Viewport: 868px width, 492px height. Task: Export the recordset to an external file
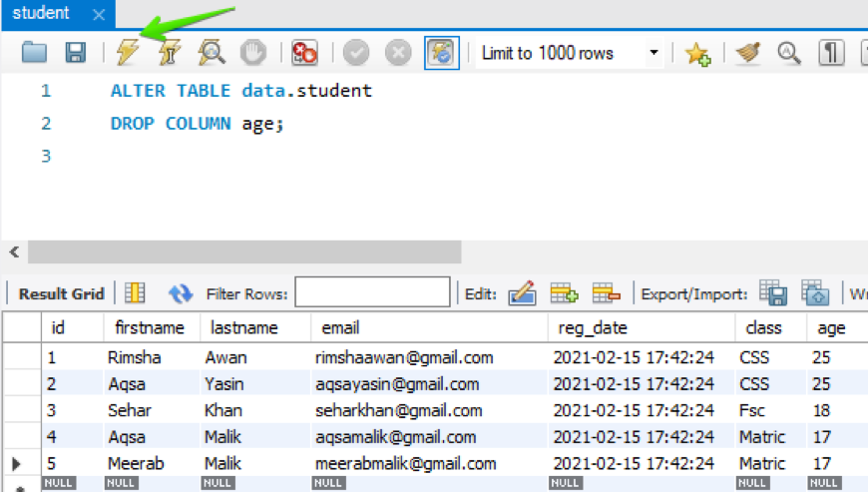coord(772,293)
